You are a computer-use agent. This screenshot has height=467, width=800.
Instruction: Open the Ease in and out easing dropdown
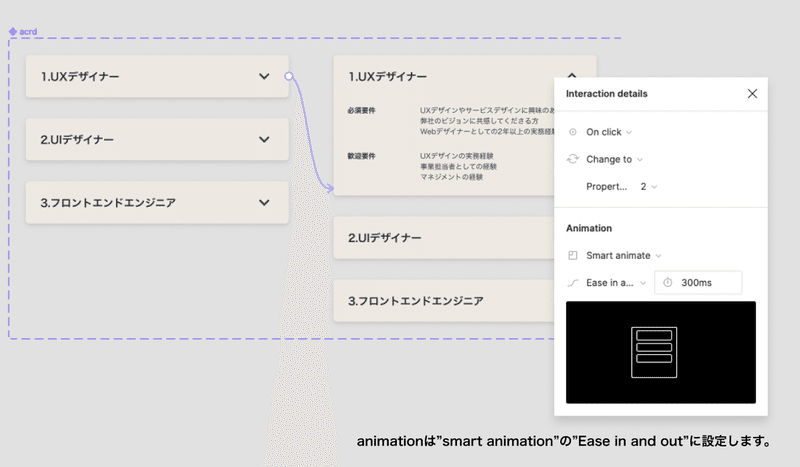[x=616, y=283]
